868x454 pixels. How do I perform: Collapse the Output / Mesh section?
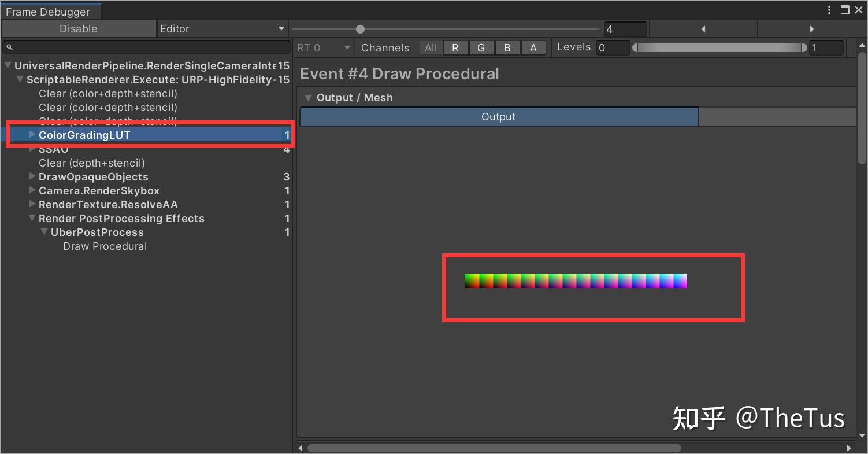coord(308,97)
